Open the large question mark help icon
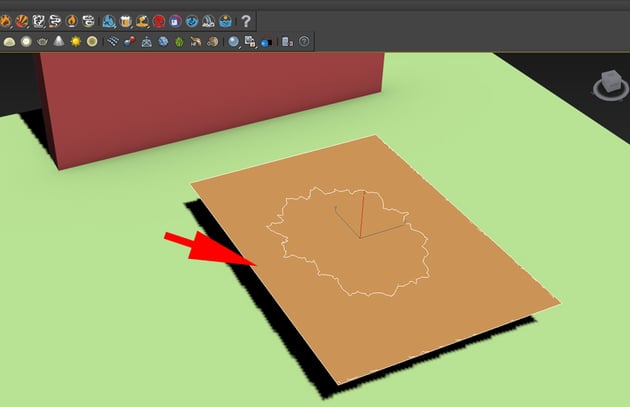This screenshot has height=407, width=630. click(246, 21)
